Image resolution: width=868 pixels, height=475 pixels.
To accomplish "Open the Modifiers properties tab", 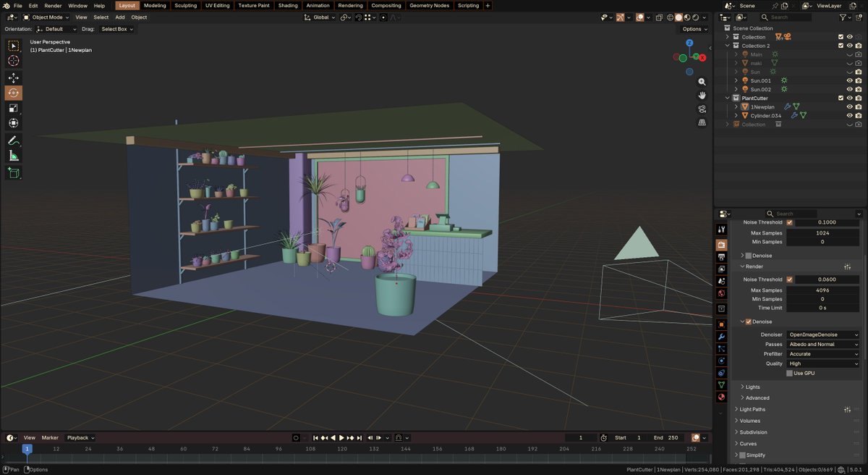I will 721,337.
